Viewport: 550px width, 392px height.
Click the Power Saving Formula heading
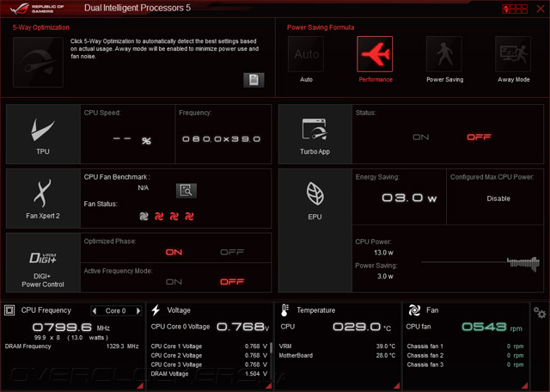click(x=321, y=28)
